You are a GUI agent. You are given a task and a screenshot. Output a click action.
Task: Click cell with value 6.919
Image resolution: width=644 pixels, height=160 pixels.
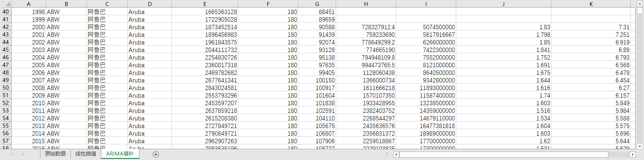point(591,42)
